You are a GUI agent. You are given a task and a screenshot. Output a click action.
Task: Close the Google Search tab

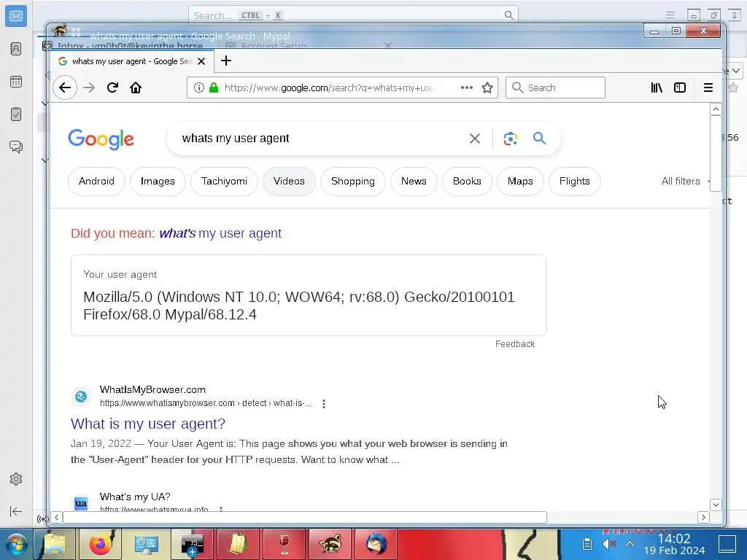pos(201,61)
